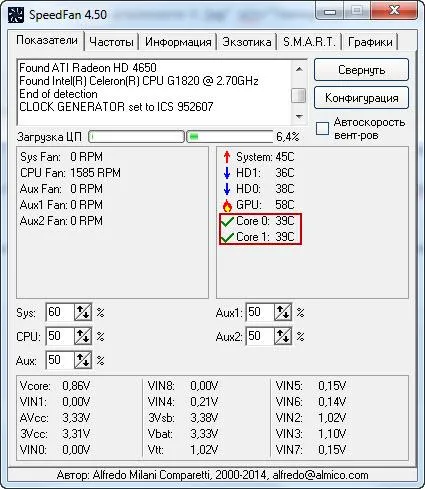Screen dimensions: 425x489
Task: Click the '3Vsb: 3,38V' voltage reading
Action: pyautogui.click(x=183, y=418)
